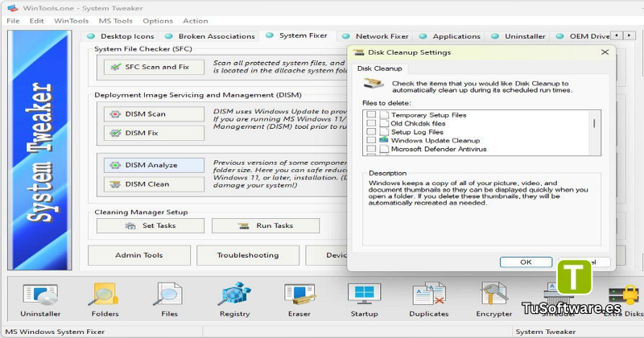Image resolution: width=644 pixels, height=338 pixels.
Task: Open the Encrypter tool icon
Action: (493, 295)
